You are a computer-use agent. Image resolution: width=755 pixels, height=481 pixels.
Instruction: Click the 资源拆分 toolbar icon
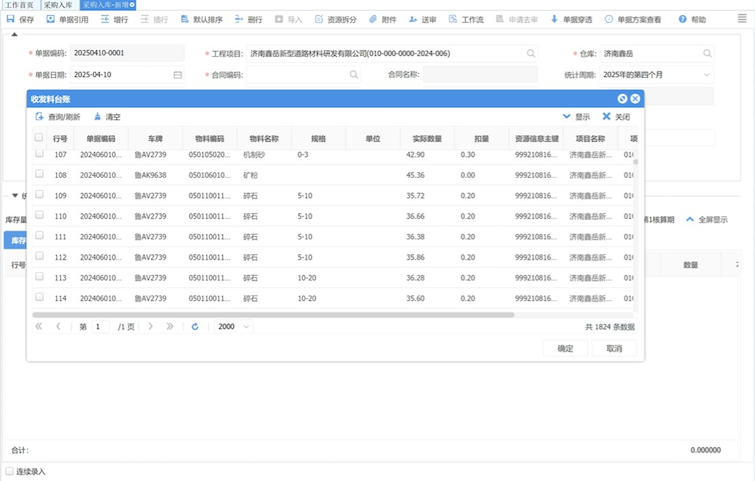point(319,19)
